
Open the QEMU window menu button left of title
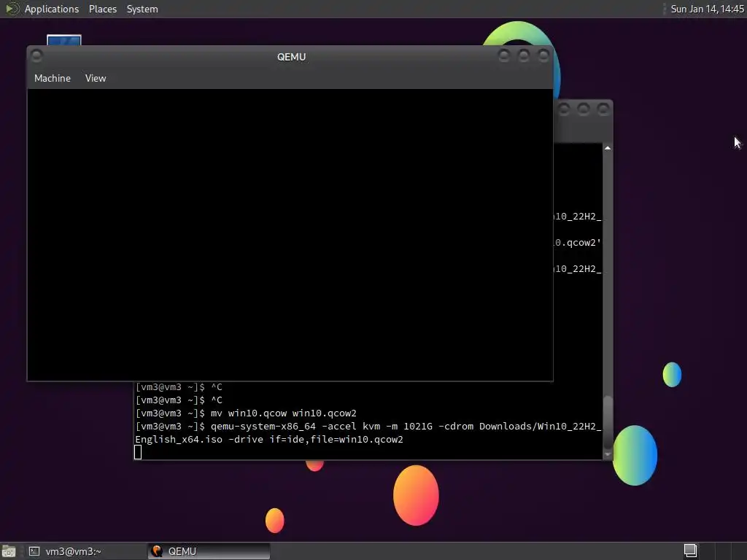[x=36, y=56]
